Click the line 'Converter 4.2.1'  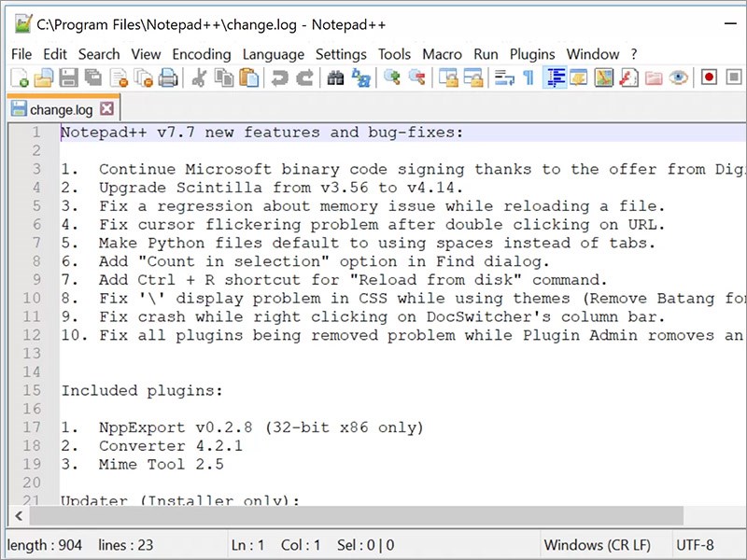[171, 446]
